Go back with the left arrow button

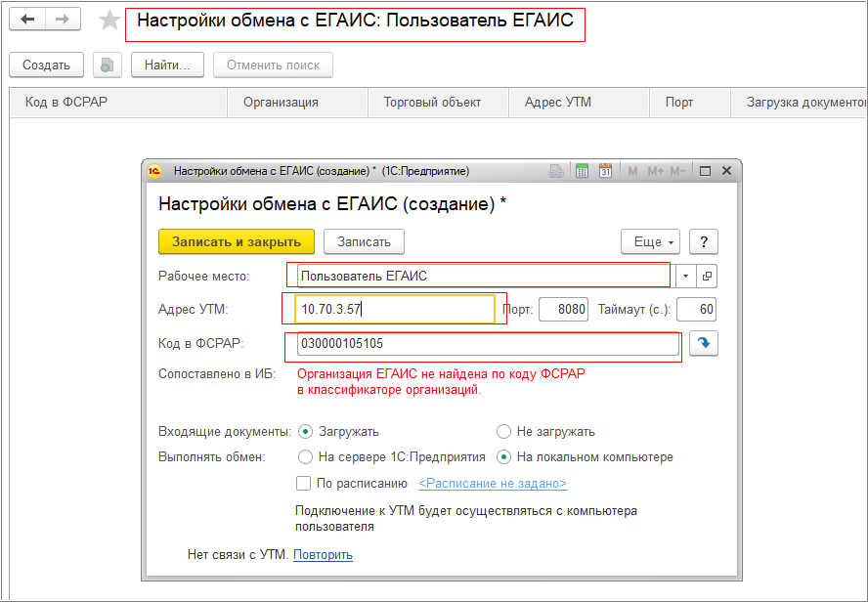coord(27,20)
